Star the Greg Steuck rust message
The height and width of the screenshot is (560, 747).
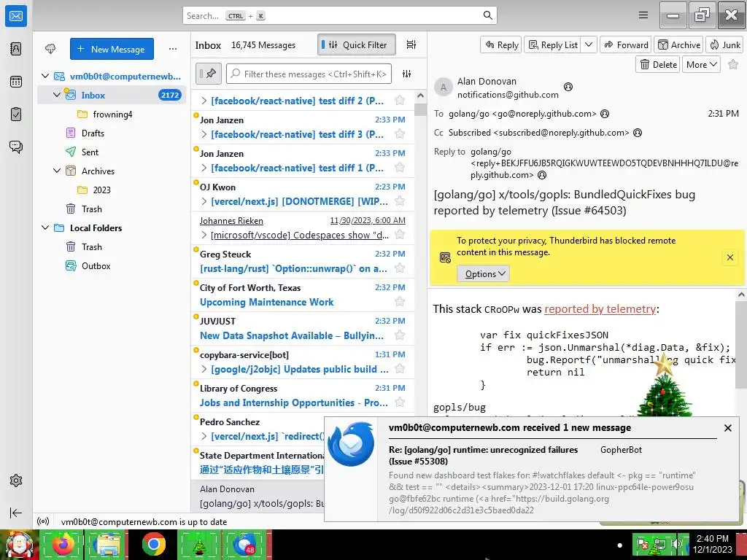(400, 268)
